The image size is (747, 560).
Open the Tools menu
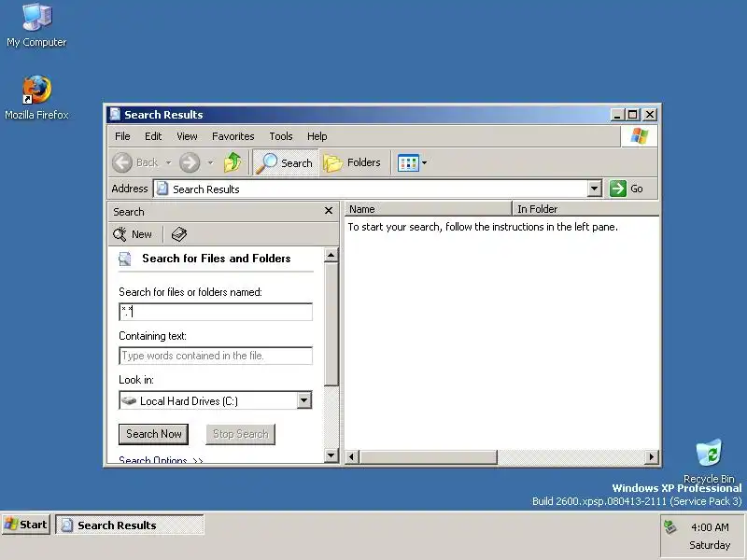pyautogui.click(x=281, y=136)
